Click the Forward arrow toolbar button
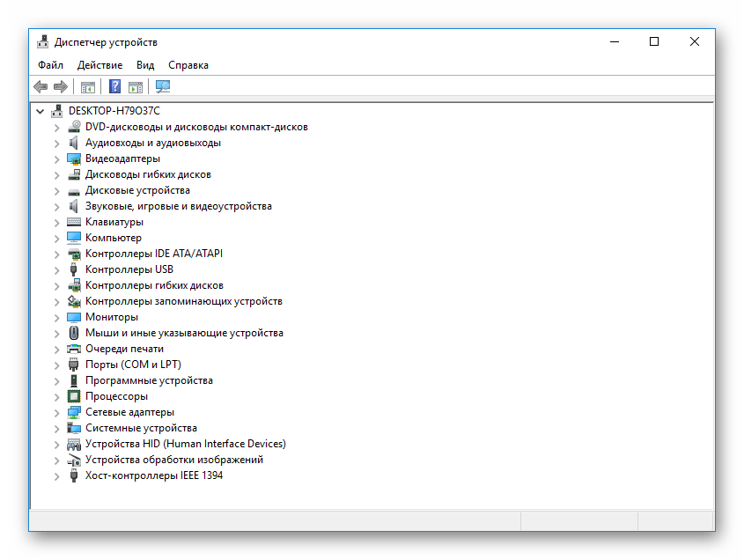Screen dimensions: 744x560 [61, 86]
